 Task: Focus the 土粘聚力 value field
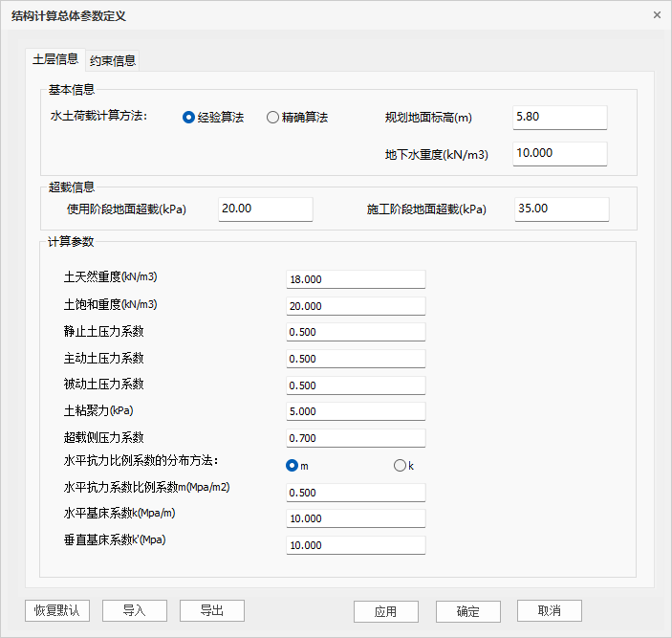(355, 411)
